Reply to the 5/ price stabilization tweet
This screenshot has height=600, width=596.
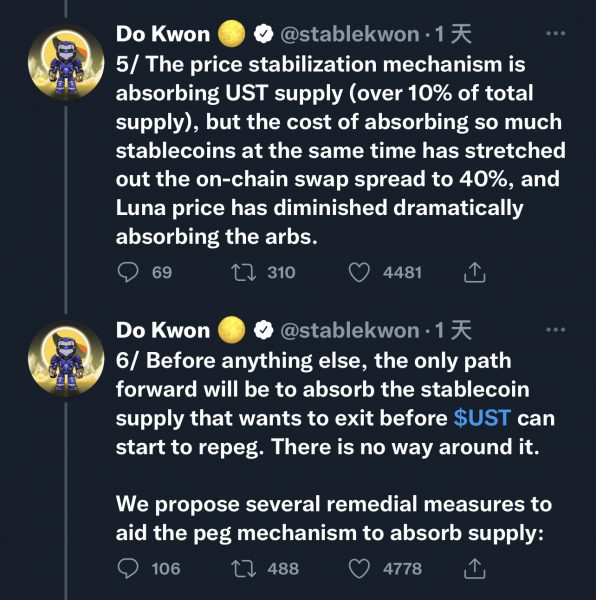(x=128, y=272)
